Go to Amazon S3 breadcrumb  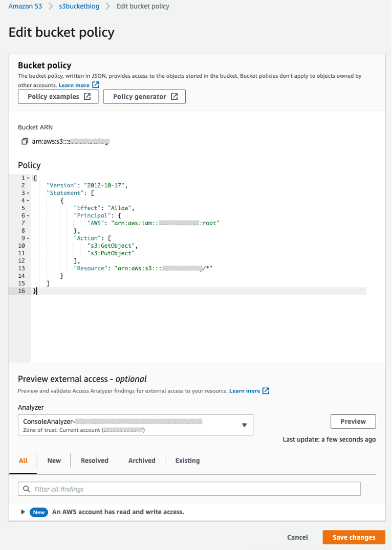25,6
